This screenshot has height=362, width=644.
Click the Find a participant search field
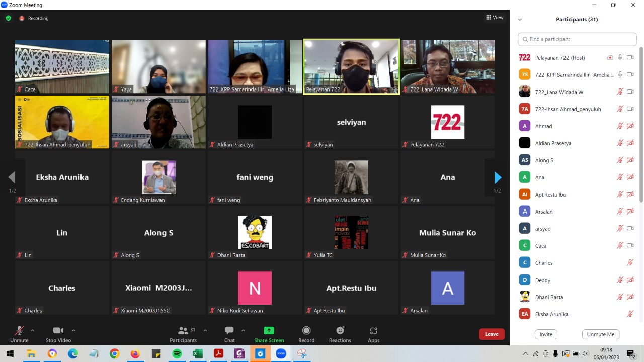(x=577, y=39)
